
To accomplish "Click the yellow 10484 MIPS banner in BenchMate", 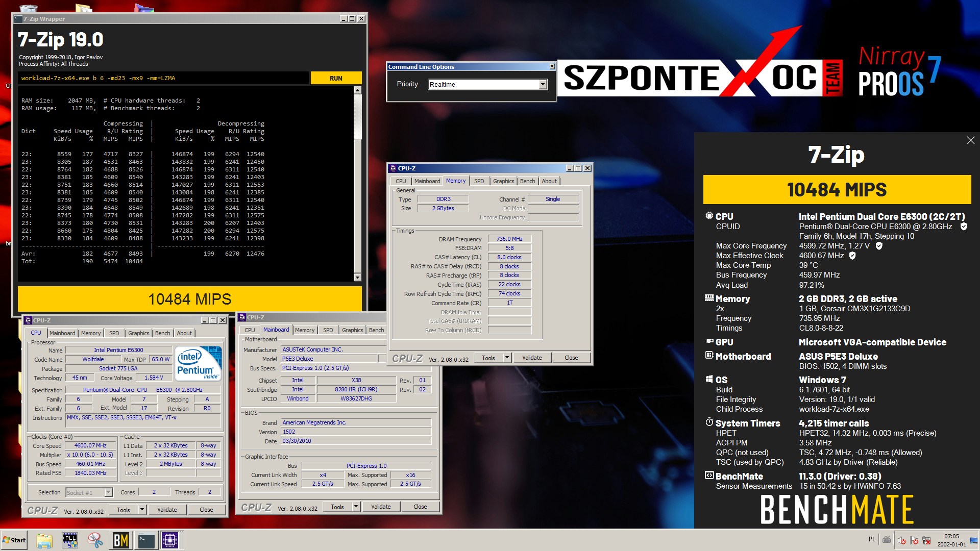I will tap(837, 190).
